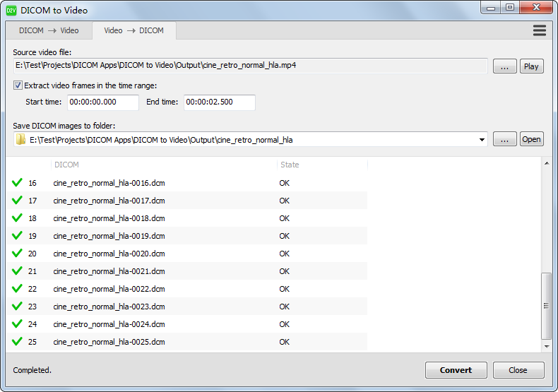This screenshot has width=558, height=392.
Task: Click the scroll-up arrow of the file list
Action: [546, 164]
